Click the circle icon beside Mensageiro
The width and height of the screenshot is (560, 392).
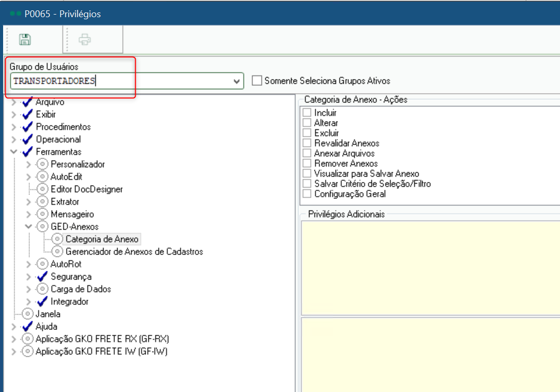[x=42, y=214]
